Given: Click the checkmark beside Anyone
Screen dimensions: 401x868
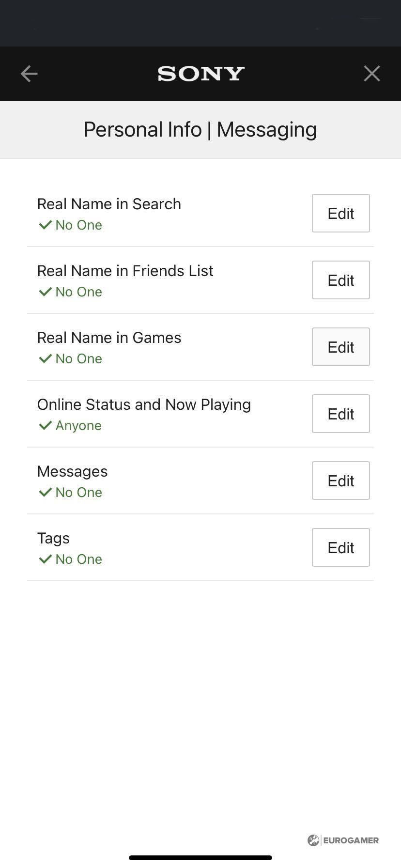Looking at the screenshot, I should 45,425.
